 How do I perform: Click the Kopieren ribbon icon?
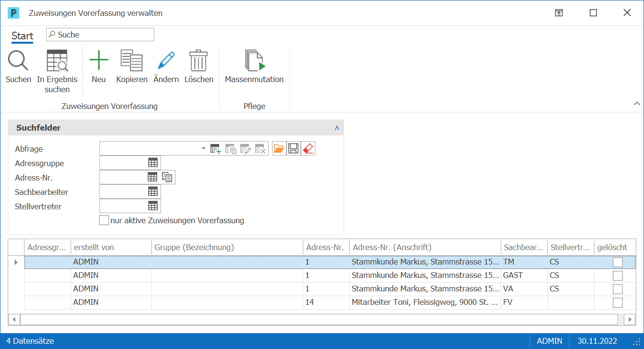point(132,61)
